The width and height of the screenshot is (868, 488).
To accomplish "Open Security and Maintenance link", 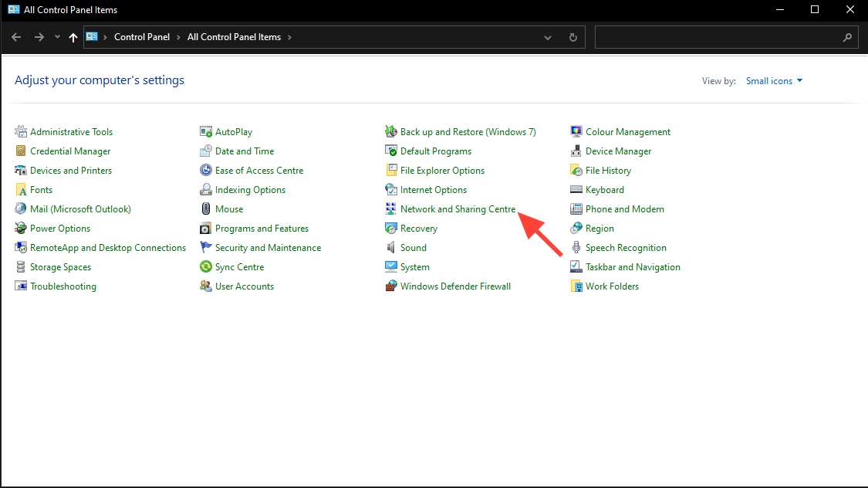I will pyautogui.click(x=268, y=248).
